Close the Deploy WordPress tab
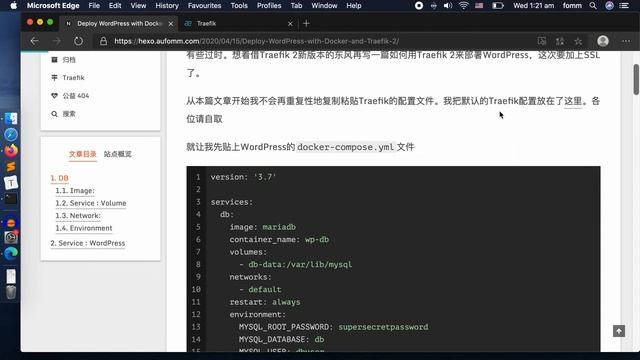Image resolution: width=640 pixels, height=360 pixels. click(171, 24)
